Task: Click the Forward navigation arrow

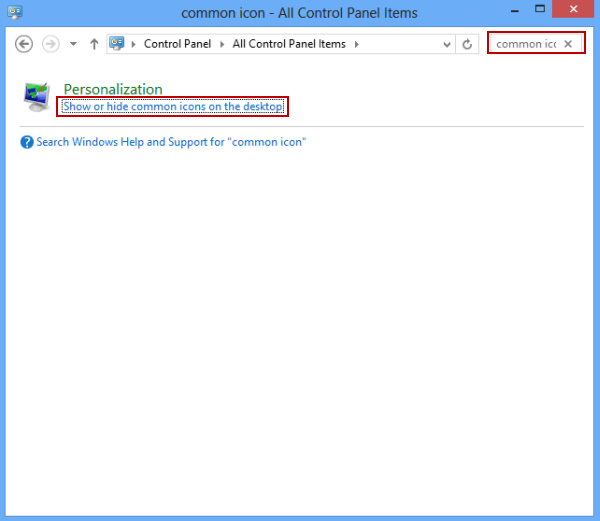Action: pyautogui.click(x=51, y=44)
